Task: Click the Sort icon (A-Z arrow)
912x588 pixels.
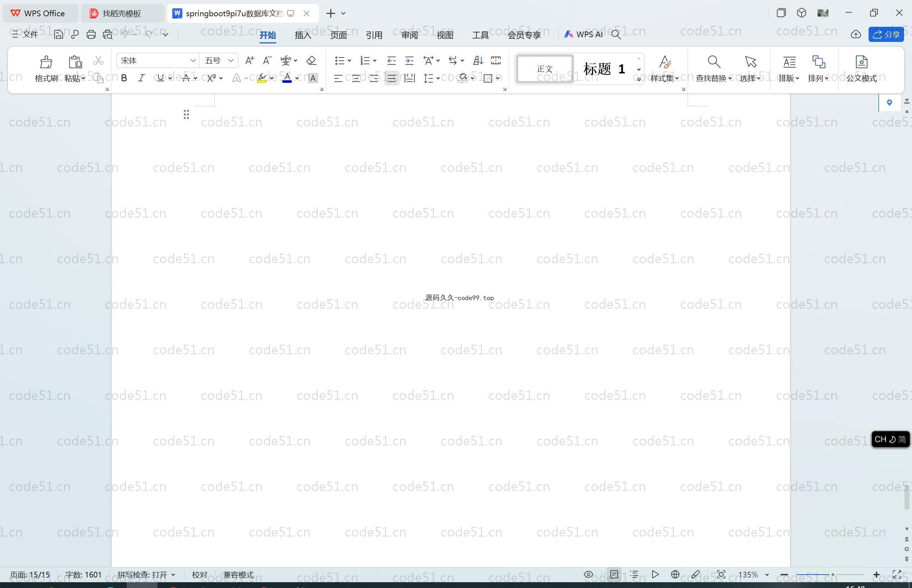Action: pyautogui.click(x=478, y=60)
